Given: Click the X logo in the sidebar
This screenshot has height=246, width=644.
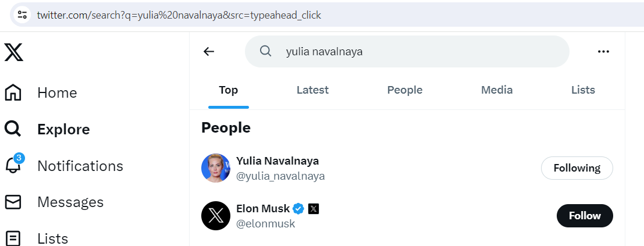Looking at the screenshot, I should [x=14, y=52].
